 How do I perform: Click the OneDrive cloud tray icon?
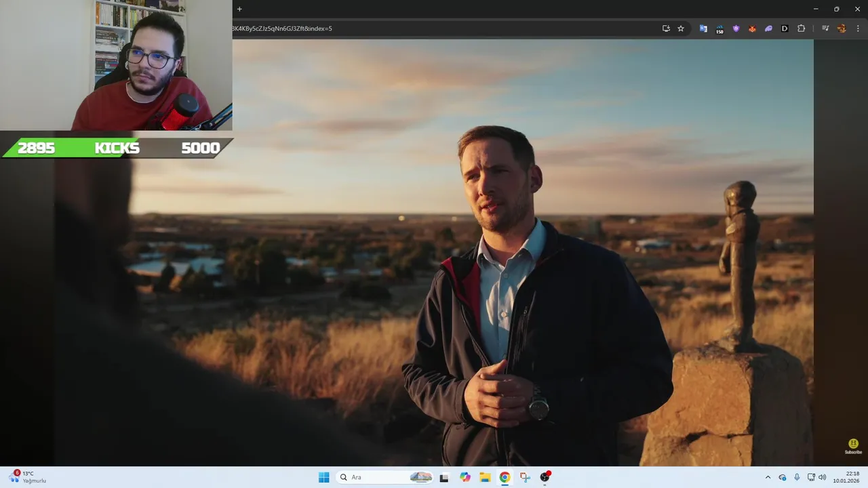point(783,477)
